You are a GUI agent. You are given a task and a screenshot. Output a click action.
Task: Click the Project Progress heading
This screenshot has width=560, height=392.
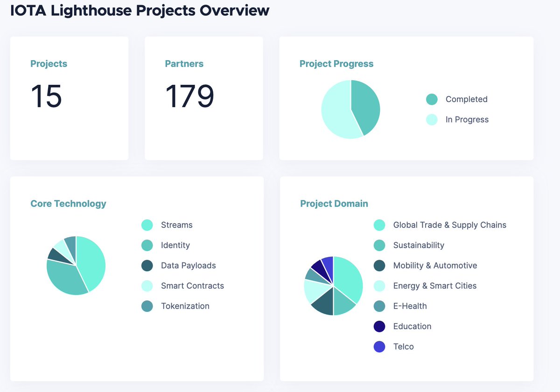click(336, 64)
